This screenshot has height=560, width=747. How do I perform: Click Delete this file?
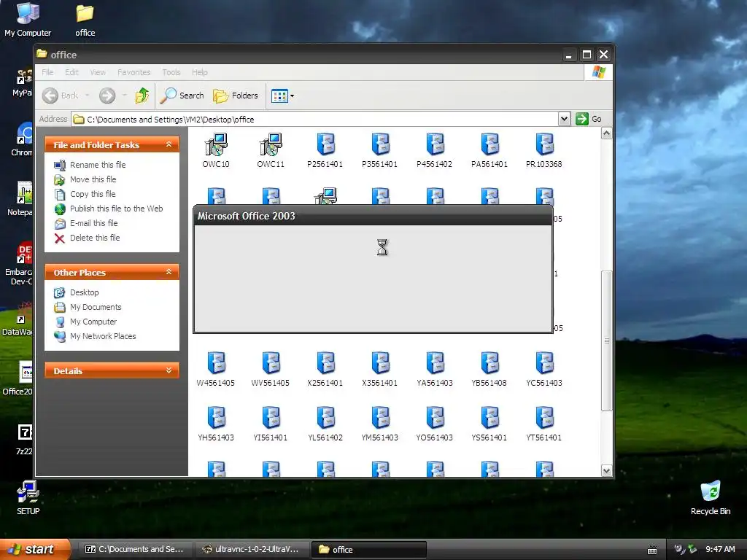coord(95,238)
